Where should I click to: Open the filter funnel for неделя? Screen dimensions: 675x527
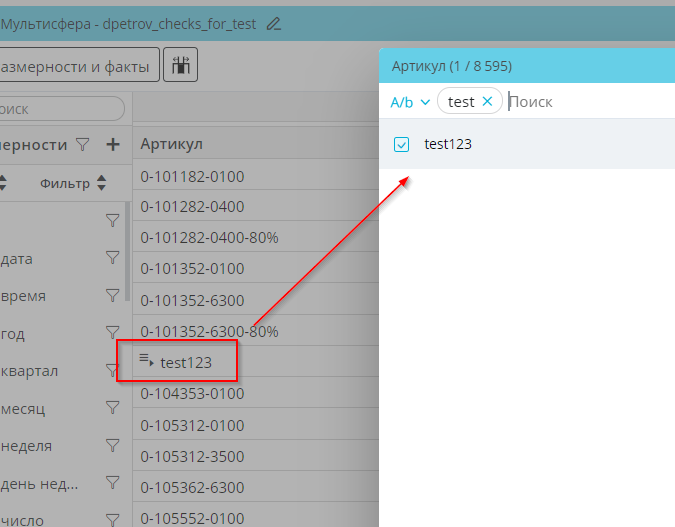(x=113, y=446)
